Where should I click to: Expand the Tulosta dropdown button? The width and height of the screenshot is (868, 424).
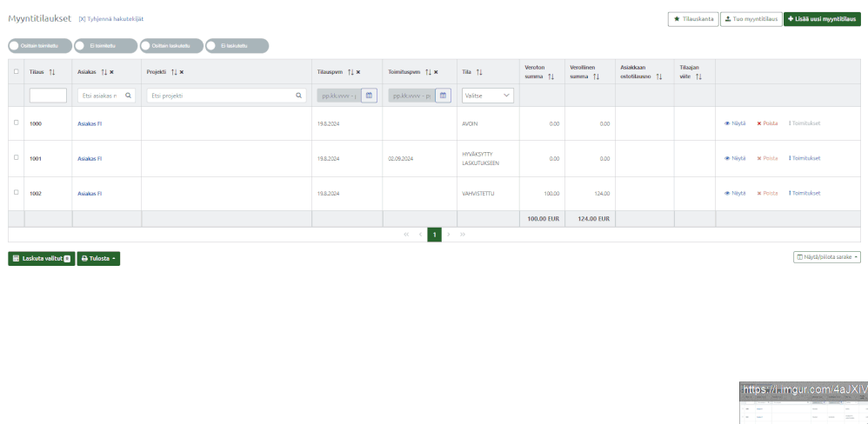coord(98,258)
